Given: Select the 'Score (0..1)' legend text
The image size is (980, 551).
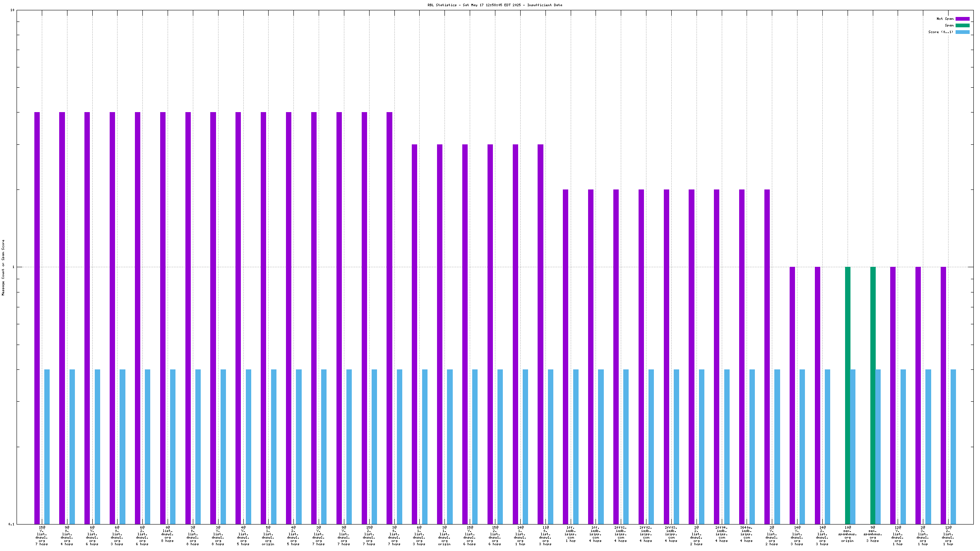Looking at the screenshot, I should (x=940, y=32).
